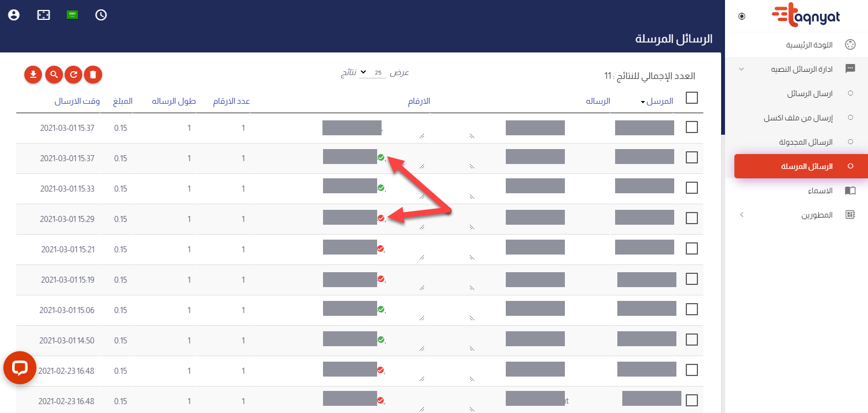The width and height of the screenshot is (868, 413).
Task: Select الرسائل المرسلة active menu item
Action: coord(801,166)
